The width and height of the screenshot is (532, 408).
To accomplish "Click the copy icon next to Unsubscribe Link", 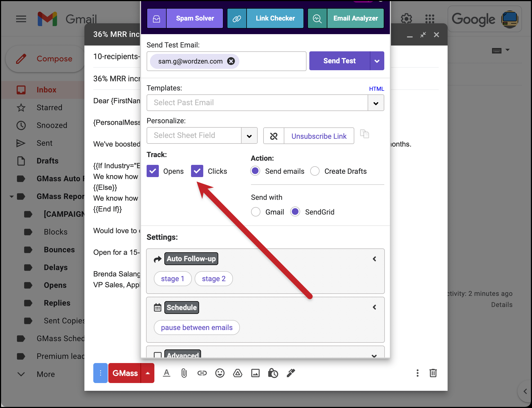I will pyautogui.click(x=364, y=134).
